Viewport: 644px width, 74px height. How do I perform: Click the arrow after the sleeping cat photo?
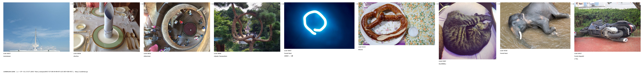tap(498, 4)
